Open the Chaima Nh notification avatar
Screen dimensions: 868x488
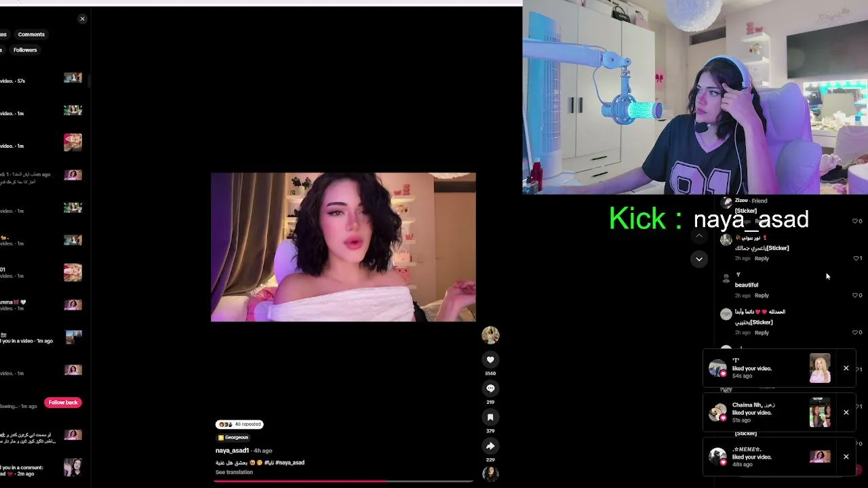[x=717, y=412]
